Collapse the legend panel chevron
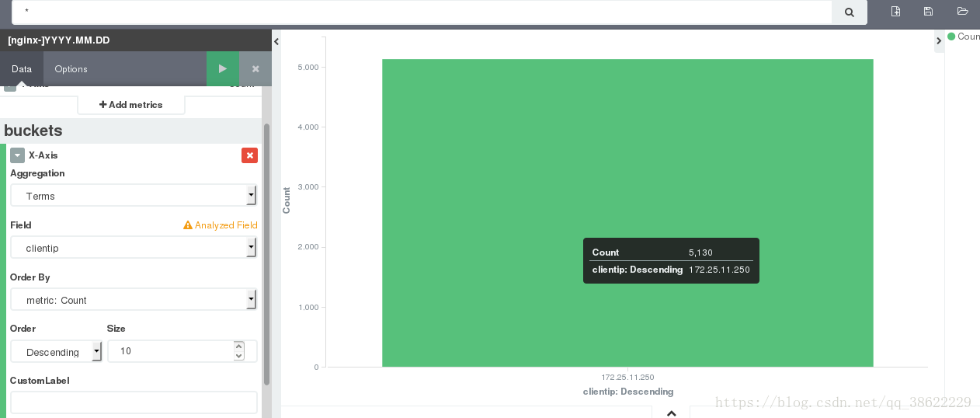Image resolution: width=980 pixels, height=418 pixels. coord(939,42)
